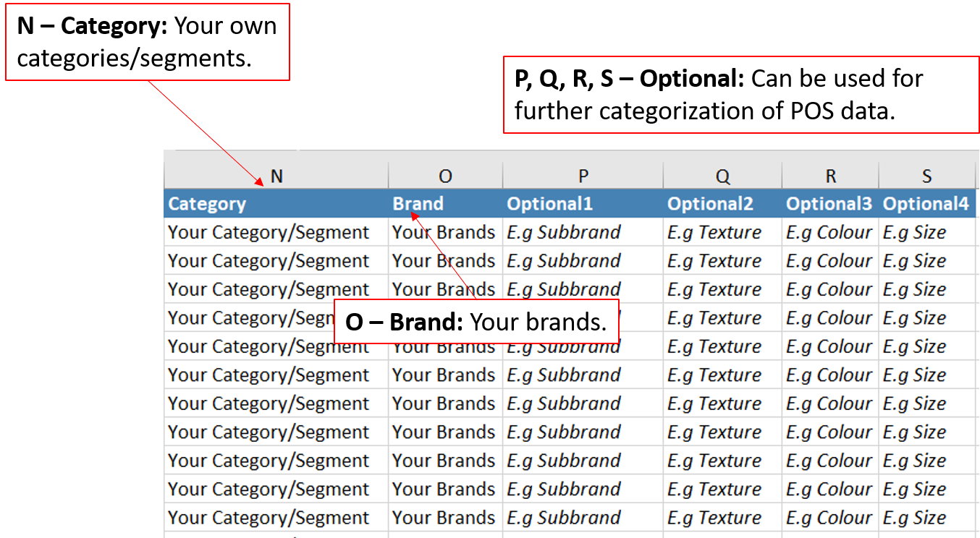Select column P header

(583, 176)
